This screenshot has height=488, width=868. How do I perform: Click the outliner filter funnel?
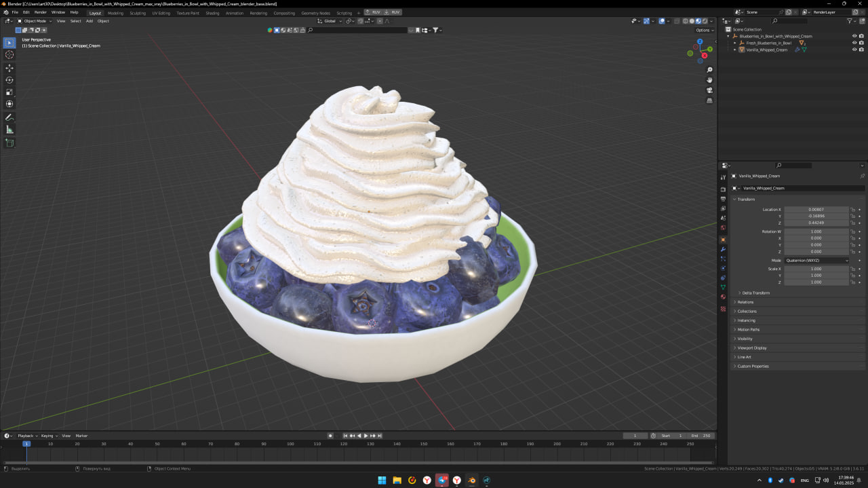851,21
